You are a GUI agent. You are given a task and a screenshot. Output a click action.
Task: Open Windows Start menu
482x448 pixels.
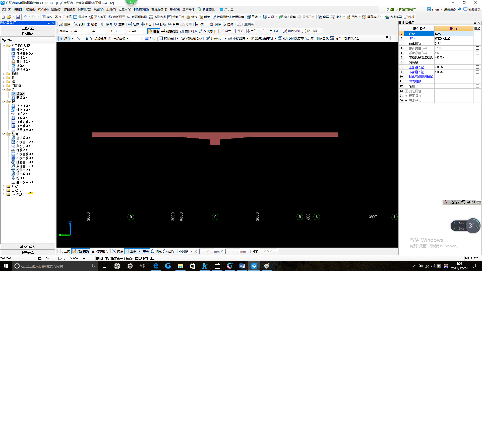point(6,266)
